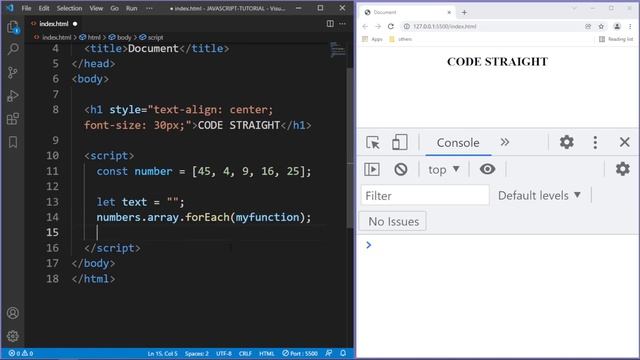Click the script breadcrumb item

click(x=151, y=37)
